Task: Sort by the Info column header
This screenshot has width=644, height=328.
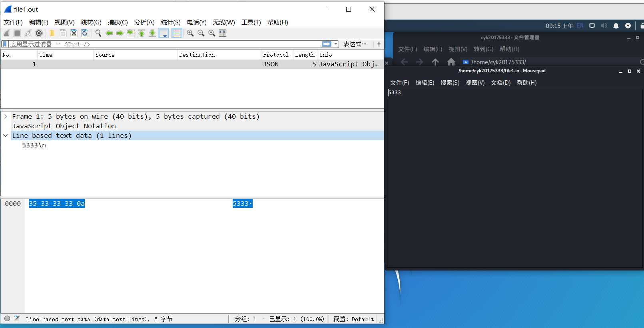Action: point(351,55)
